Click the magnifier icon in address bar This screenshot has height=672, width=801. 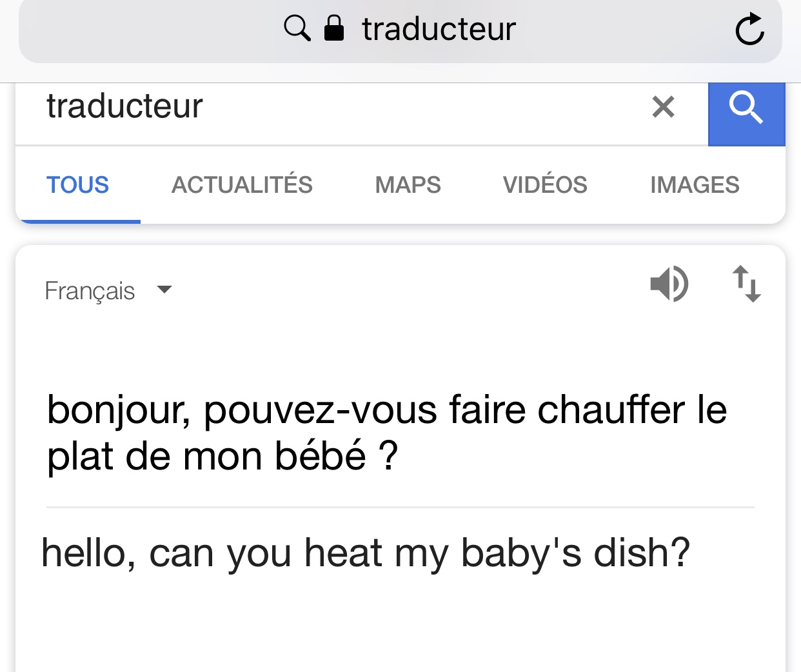click(297, 28)
